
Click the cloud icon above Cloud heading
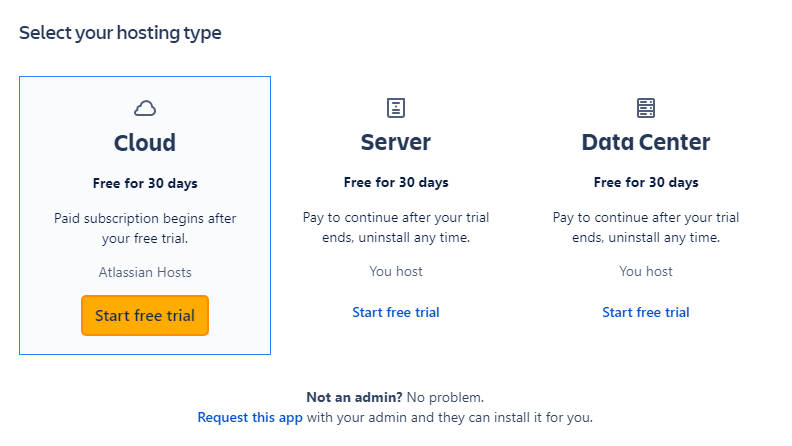click(x=145, y=108)
